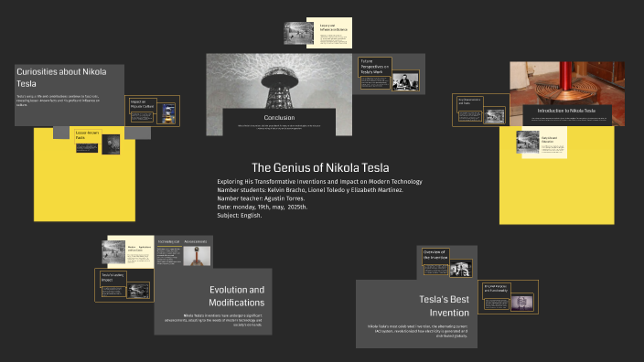Click the 'Namber teacher: Agustin Torres' line
This screenshot has height=362, width=644.
[x=261, y=198]
